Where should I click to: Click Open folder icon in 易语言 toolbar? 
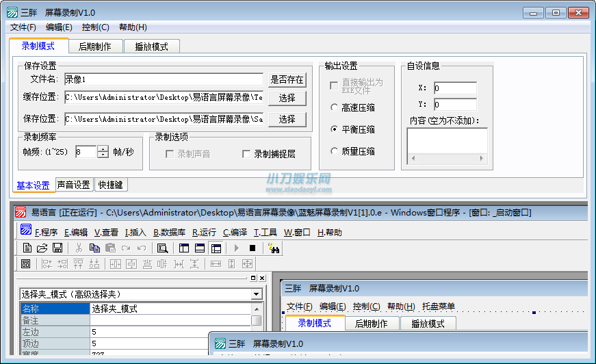pos(42,248)
